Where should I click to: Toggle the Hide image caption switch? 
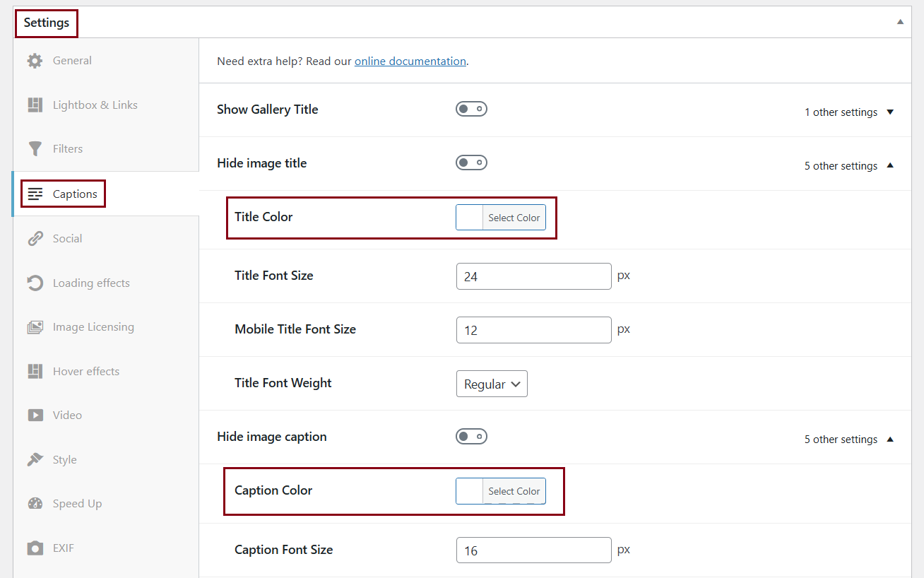pyautogui.click(x=471, y=437)
